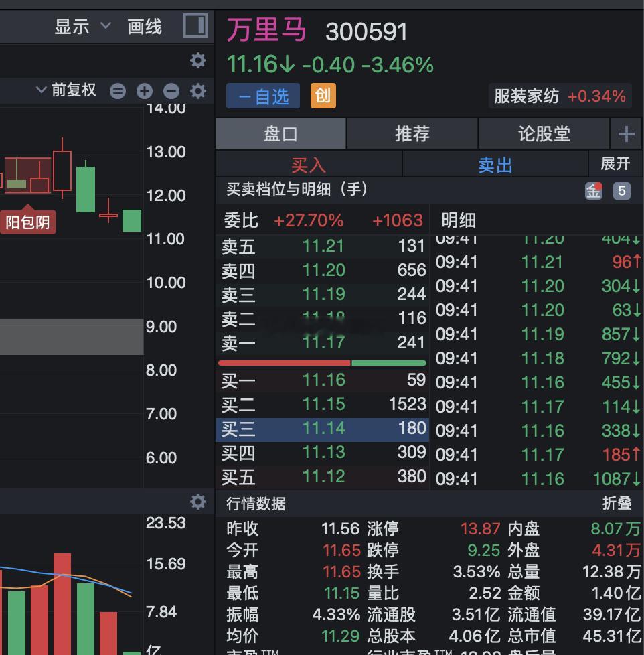This screenshot has width=644, height=655.
Task: Click the 金 icon in order book header
Action: point(594,191)
